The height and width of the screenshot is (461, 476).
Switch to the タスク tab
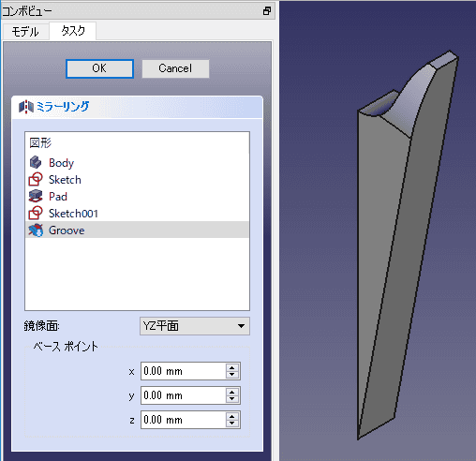[73, 31]
